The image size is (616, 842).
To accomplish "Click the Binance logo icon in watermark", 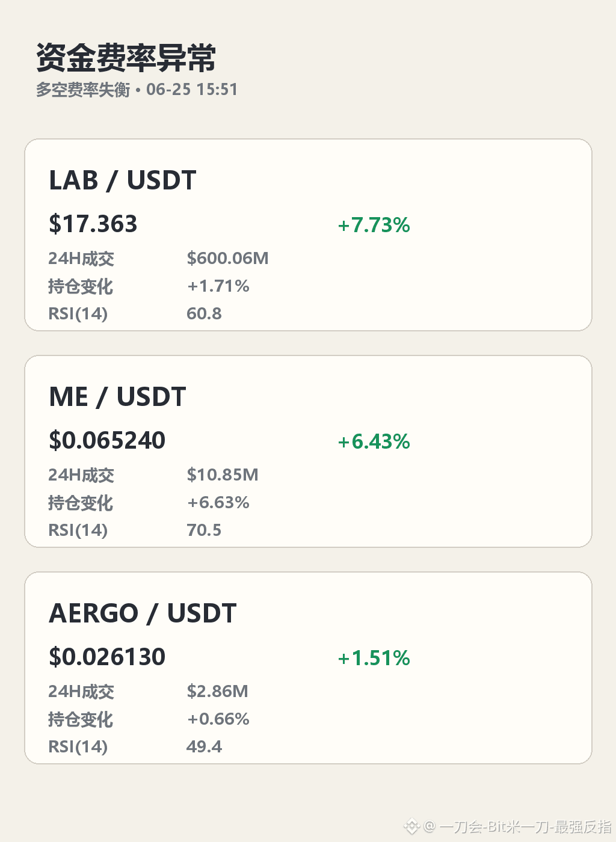I will click(x=411, y=827).
